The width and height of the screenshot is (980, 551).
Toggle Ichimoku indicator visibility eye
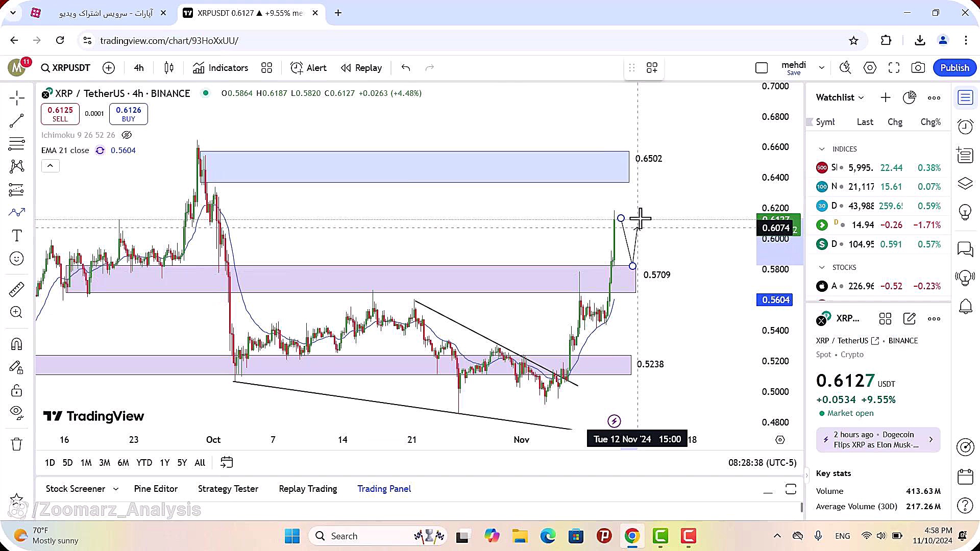[x=127, y=135]
